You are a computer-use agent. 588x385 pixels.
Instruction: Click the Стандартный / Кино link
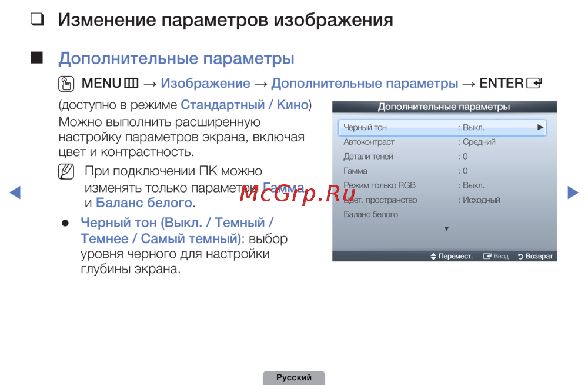point(244,105)
